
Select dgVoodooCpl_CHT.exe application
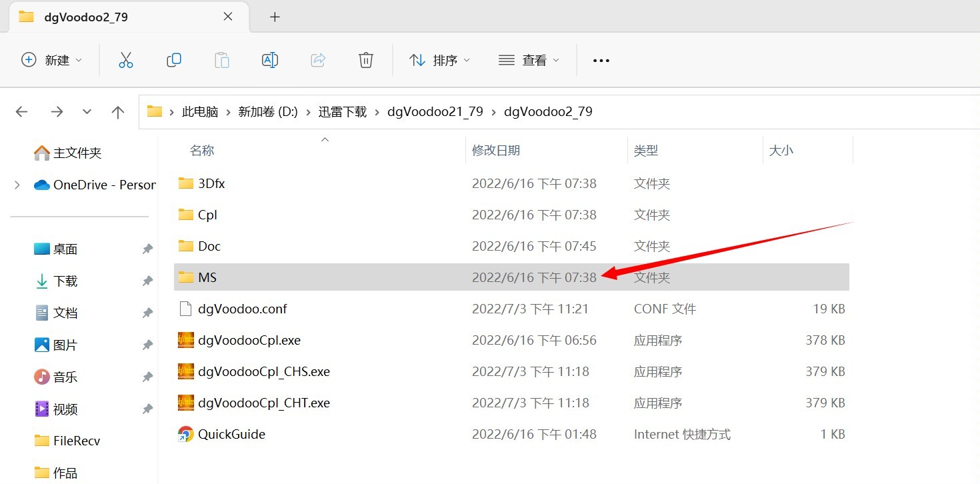pyautogui.click(x=511, y=403)
